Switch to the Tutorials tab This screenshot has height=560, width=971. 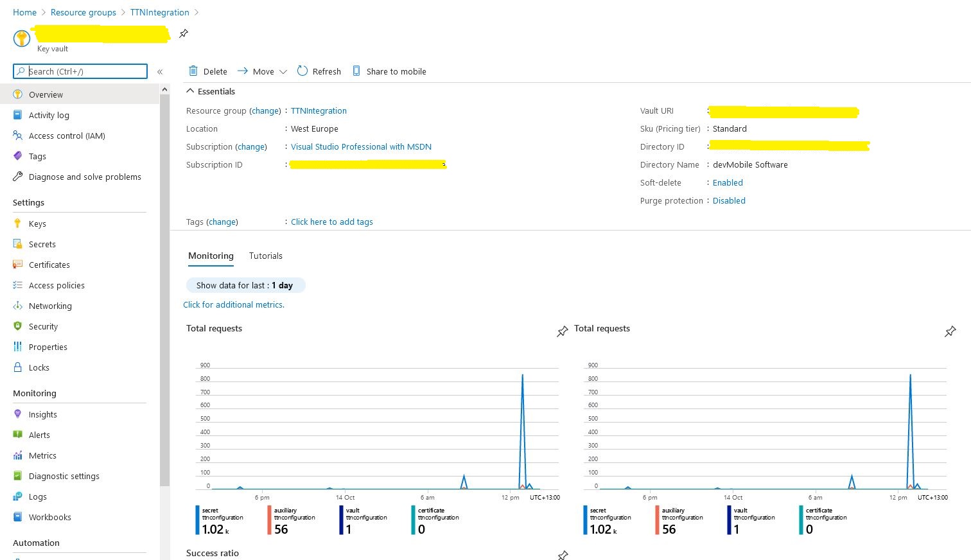click(266, 256)
